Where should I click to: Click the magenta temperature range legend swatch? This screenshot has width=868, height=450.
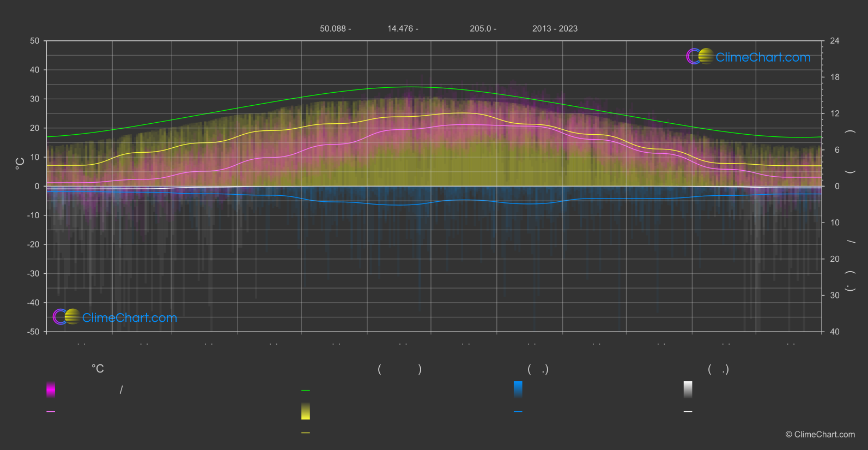point(51,389)
